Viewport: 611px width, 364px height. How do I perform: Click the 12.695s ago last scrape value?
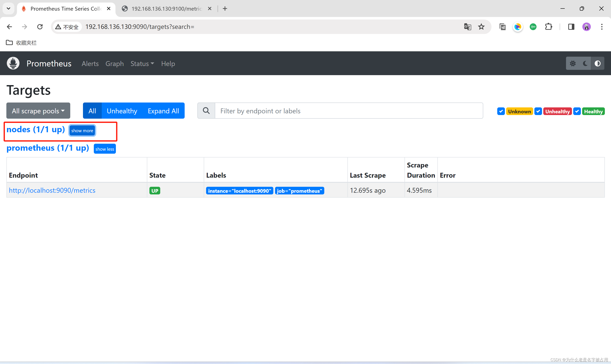pyautogui.click(x=368, y=190)
